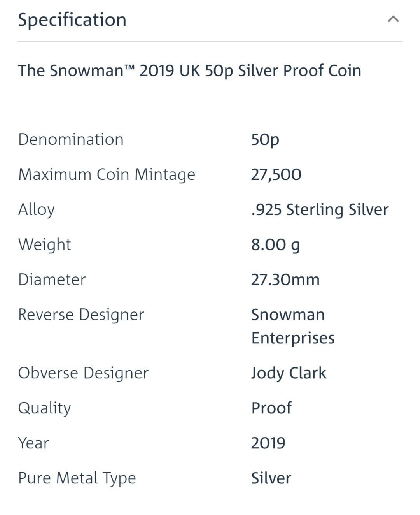Select the 2019 year value
Image resolution: width=420 pixels, height=515 pixels.
(268, 443)
